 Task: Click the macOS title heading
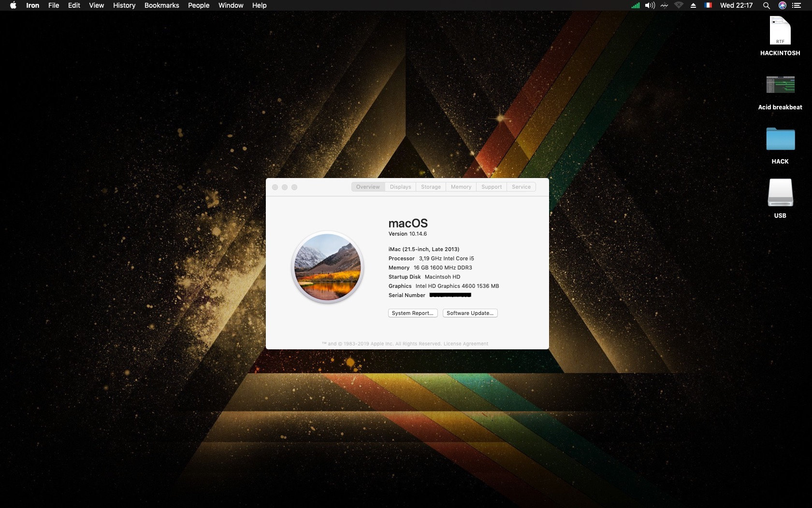click(x=408, y=223)
